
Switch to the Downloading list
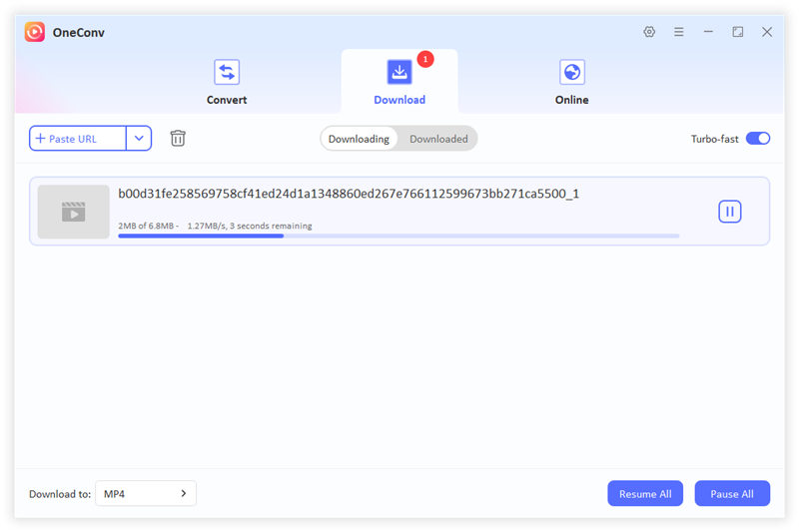click(x=359, y=139)
